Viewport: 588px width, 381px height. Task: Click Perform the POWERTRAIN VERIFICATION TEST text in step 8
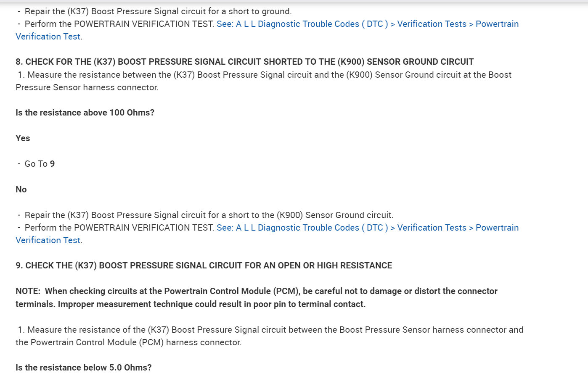pos(119,228)
